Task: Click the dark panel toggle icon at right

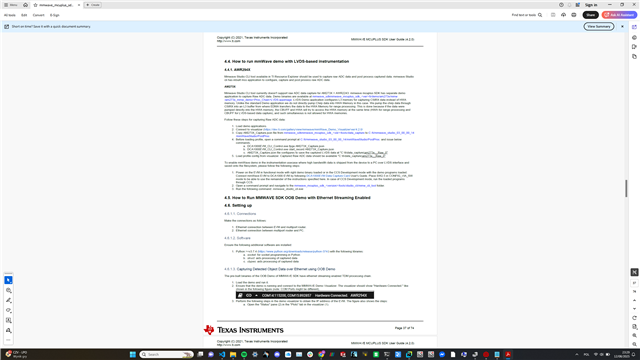Action: [x=634, y=272]
